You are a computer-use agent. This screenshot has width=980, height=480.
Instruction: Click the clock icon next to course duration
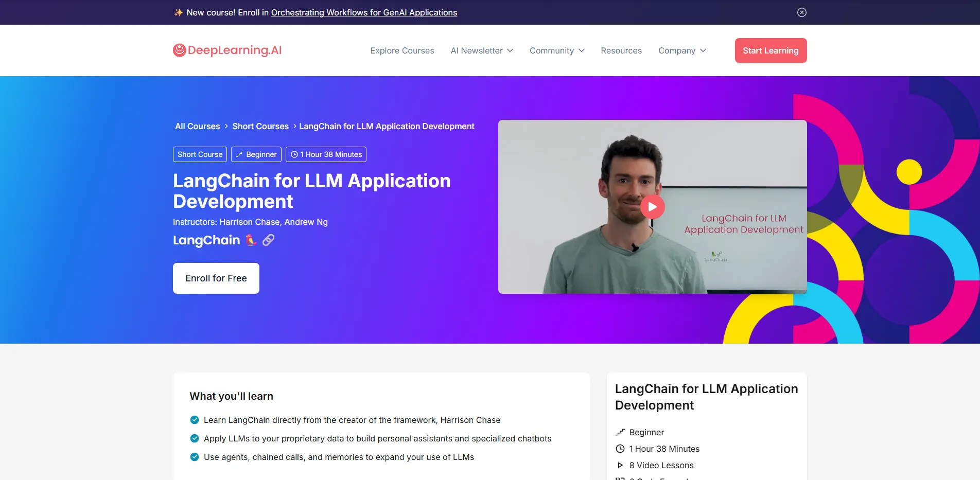pyautogui.click(x=620, y=448)
